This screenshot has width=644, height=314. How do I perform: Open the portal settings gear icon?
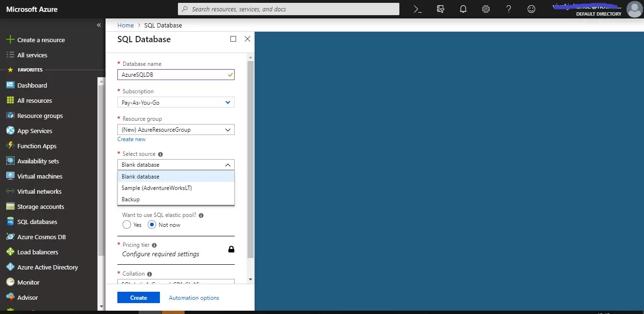point(485,9)
